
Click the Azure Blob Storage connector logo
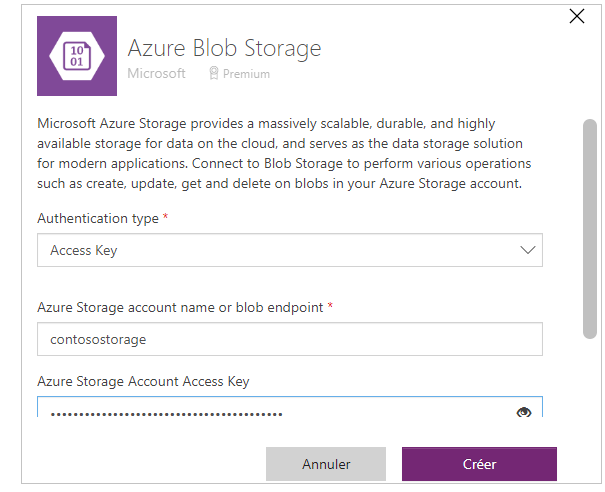point(77,56)
